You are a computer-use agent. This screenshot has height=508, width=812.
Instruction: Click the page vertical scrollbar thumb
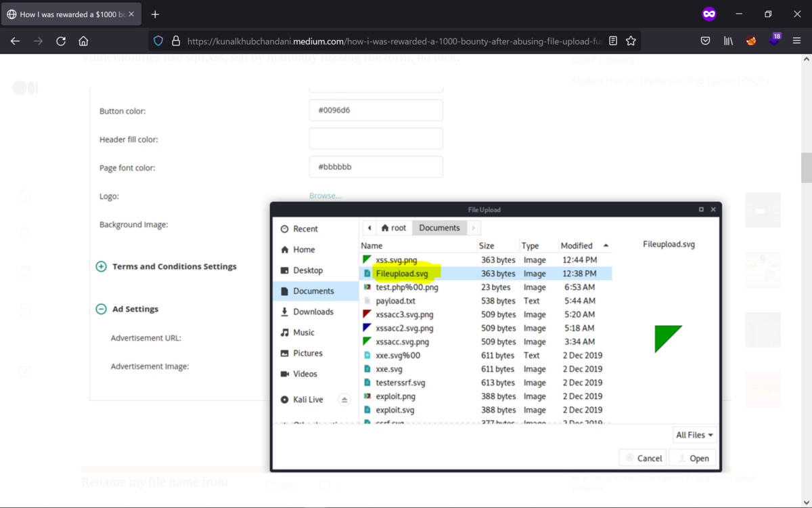(x=806, y=168)
